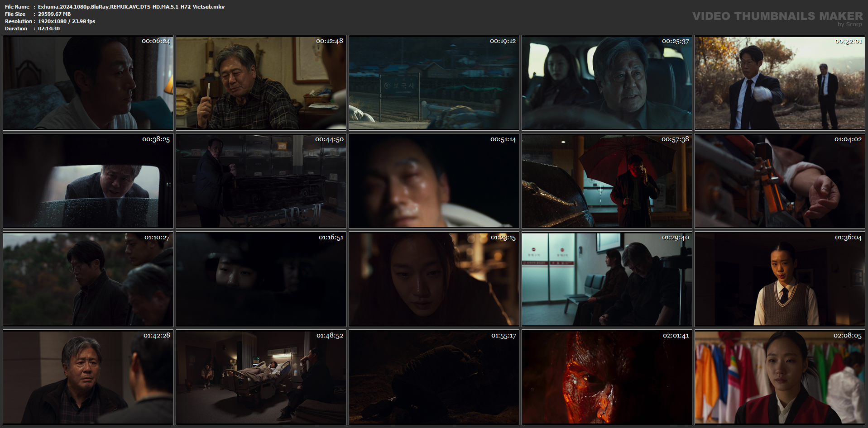This screenshot has height=428, width=868.
Task: Click the file size value 29599.67 MB
Action: pos(54,14)
